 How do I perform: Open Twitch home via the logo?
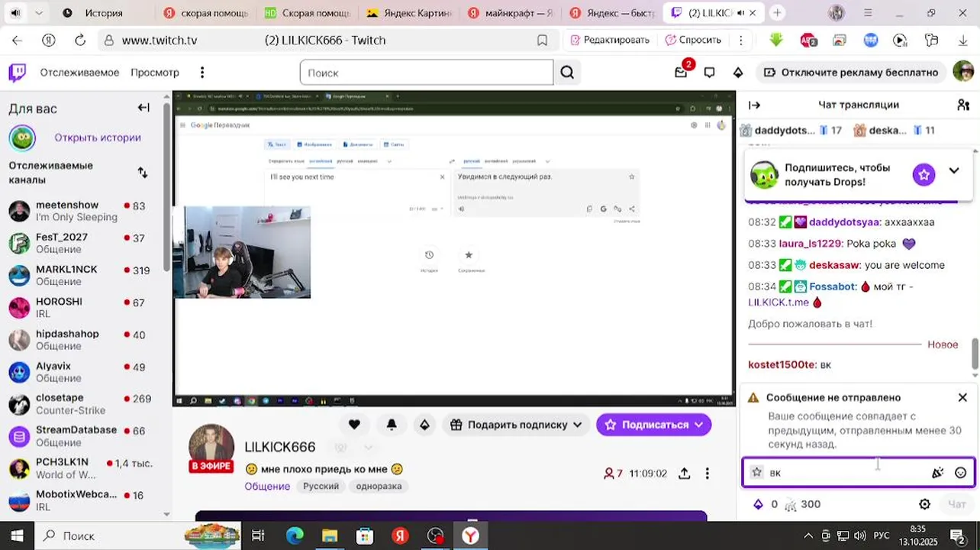point(17,73)
